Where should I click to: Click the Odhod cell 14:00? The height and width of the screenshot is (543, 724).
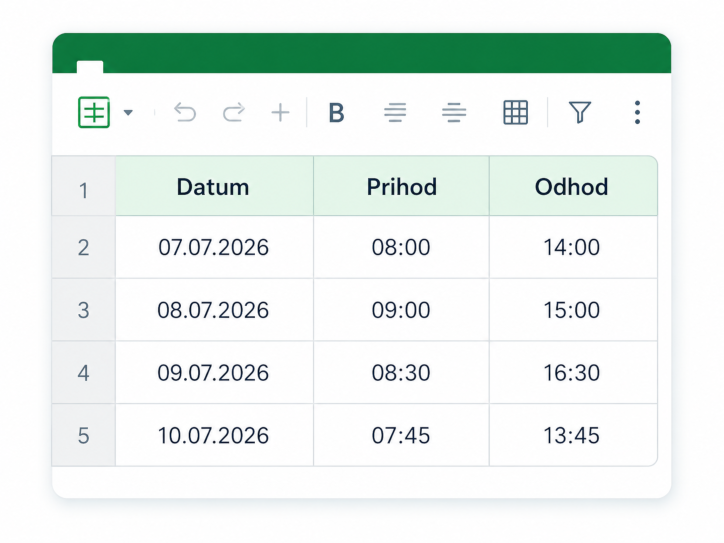[573, 247]
